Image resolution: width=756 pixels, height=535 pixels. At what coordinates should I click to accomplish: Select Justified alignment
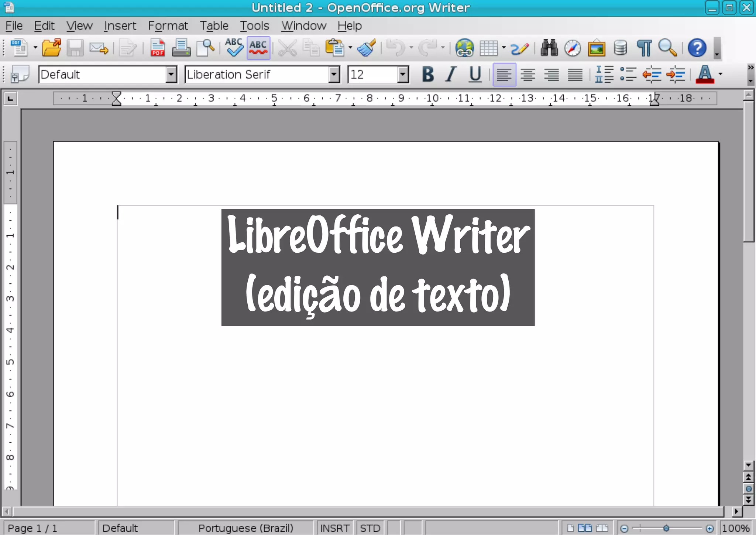(x=575, y=74)
